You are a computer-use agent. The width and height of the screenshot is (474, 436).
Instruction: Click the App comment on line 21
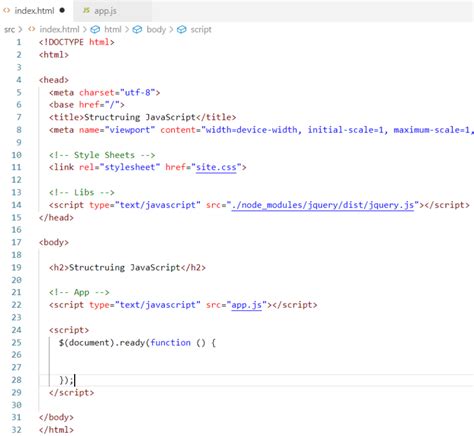[x=79, y=292]
